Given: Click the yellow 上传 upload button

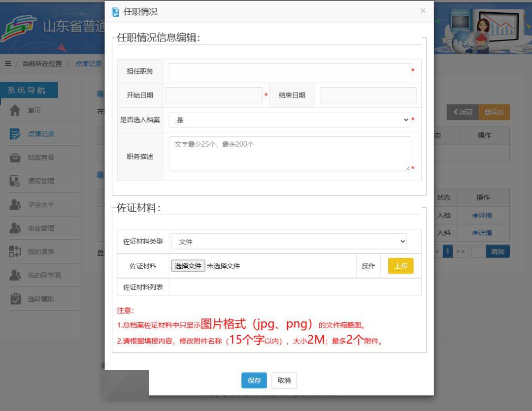Looking at the screenshot, I should pyautogui.click(x=400, y=266).
